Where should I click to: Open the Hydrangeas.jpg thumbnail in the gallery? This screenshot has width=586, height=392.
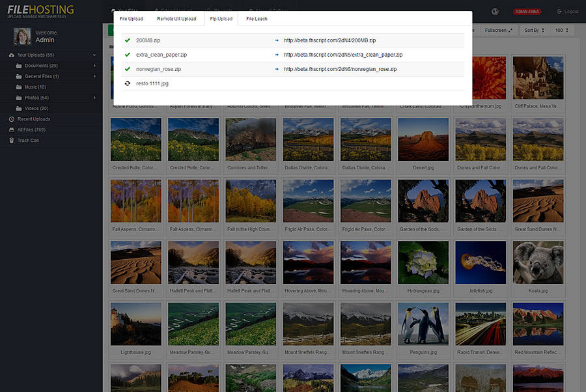(423, 262)
